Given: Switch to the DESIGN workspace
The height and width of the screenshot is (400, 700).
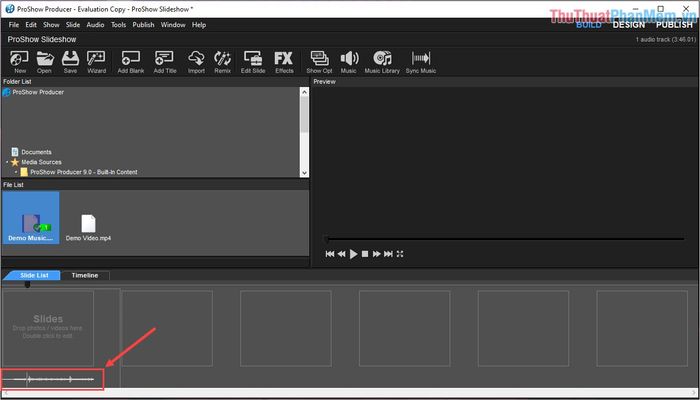Looking at the screenshot, I should 629,25.
